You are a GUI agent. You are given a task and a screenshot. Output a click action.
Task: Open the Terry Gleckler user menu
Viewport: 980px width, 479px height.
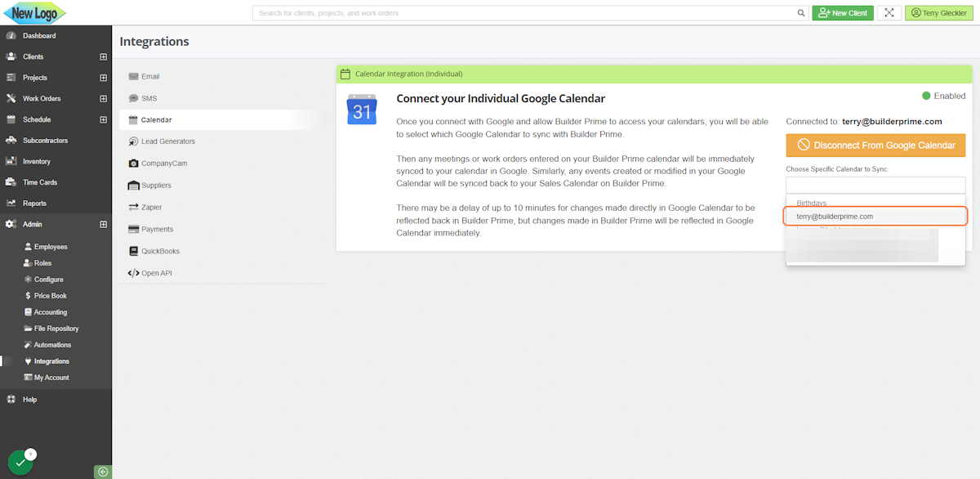[x=939, y=13]
